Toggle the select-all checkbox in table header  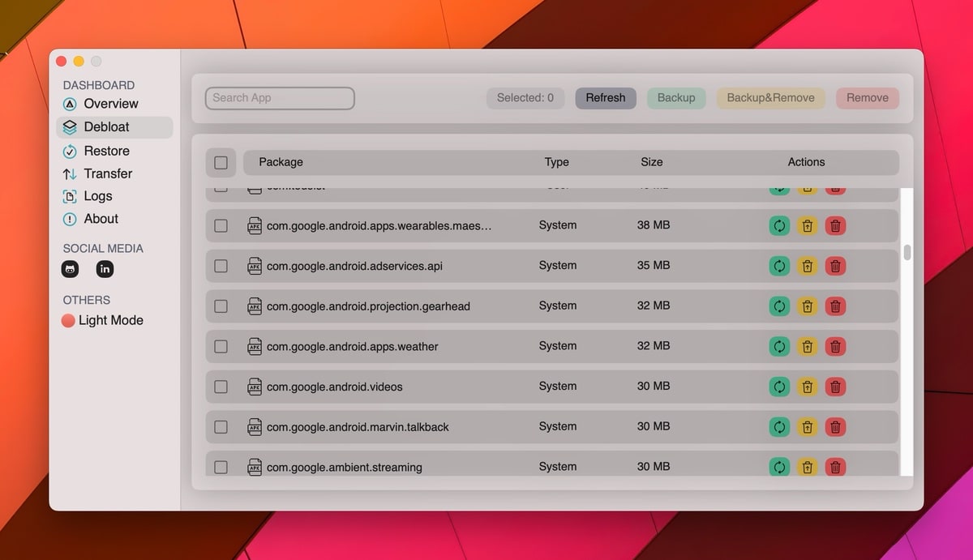(x=221, y=162)
